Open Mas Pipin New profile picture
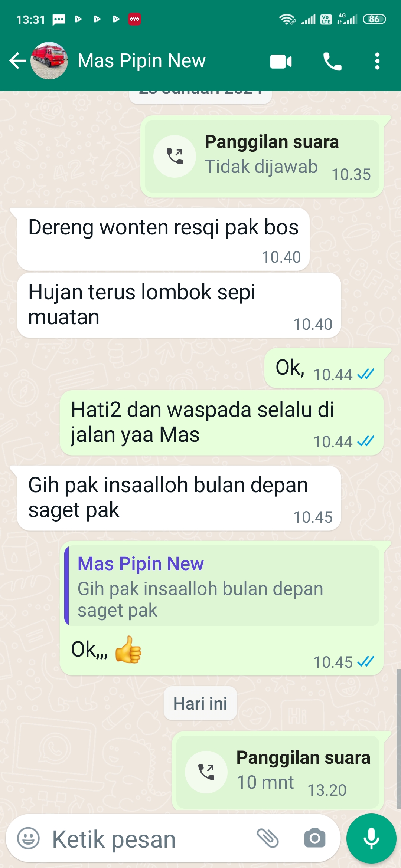Image resolution: width=401 pixels, height=868 pixels. point(49,60)
